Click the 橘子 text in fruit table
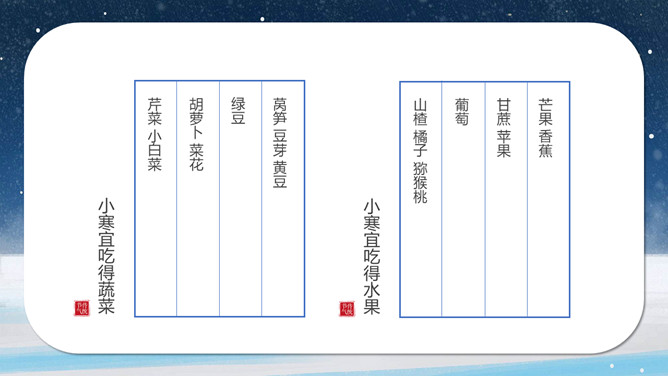 tap(420, 144)
